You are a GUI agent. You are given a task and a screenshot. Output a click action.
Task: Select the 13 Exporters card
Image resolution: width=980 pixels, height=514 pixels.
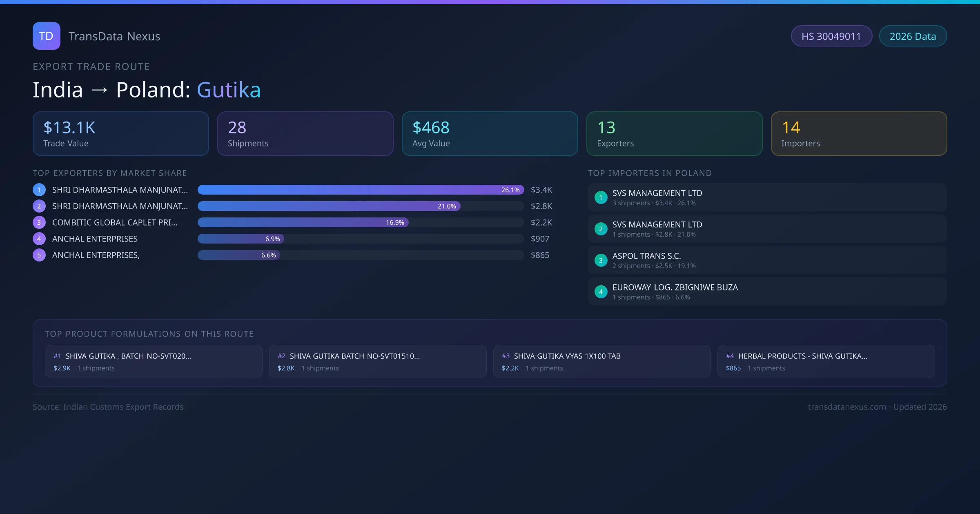pos(674,133)
